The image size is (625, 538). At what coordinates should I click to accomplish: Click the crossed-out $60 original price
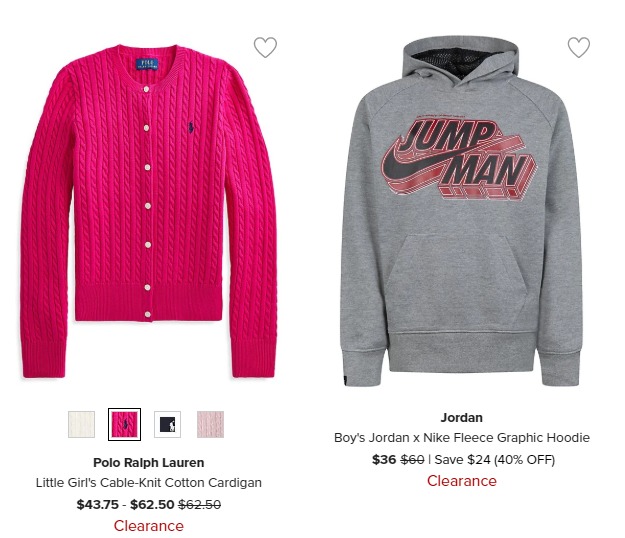[x=412, y=460]
